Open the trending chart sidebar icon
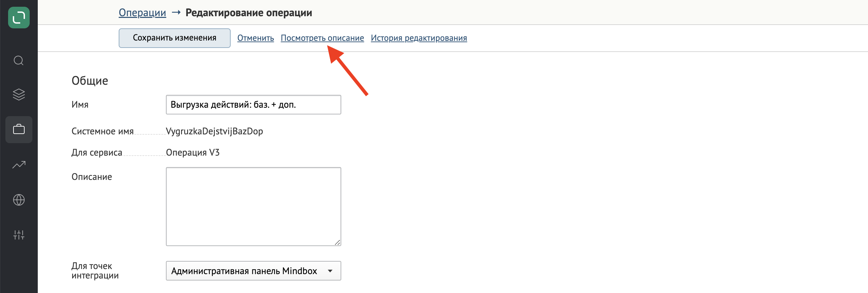 pyautogui.click(x=19, y=165)
